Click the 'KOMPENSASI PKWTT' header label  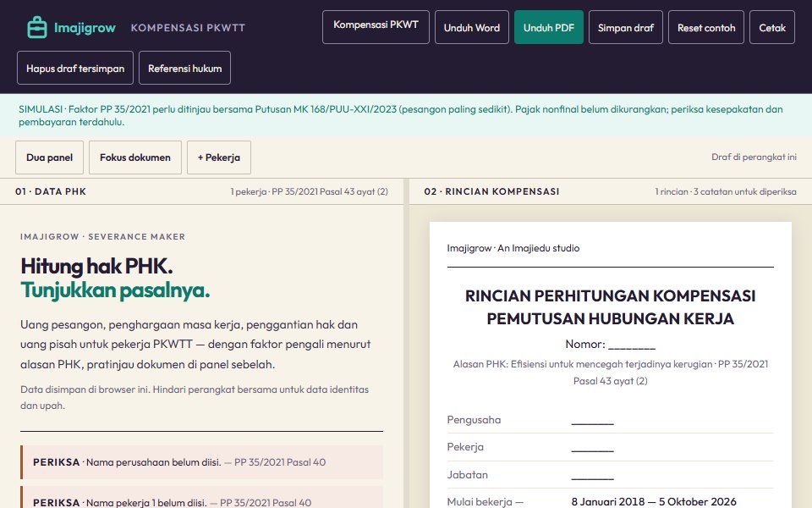tap(188, 28)
